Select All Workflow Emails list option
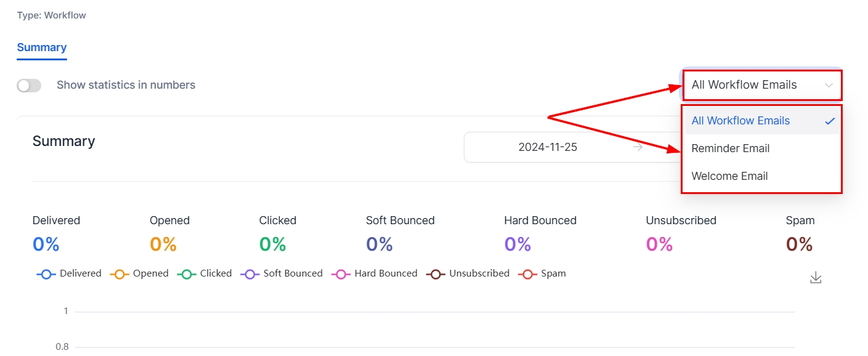868x356 pixels. [x=740, y=121]
